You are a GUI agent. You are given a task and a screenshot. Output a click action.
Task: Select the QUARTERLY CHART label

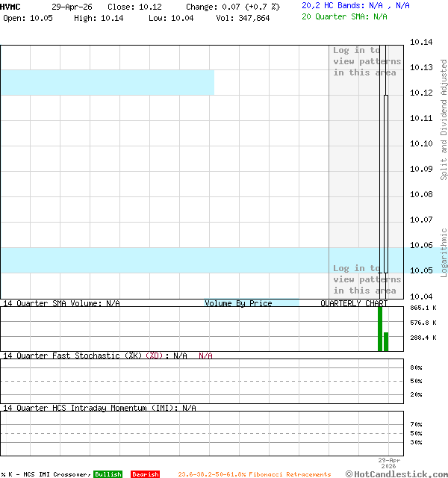click(354, 303)
